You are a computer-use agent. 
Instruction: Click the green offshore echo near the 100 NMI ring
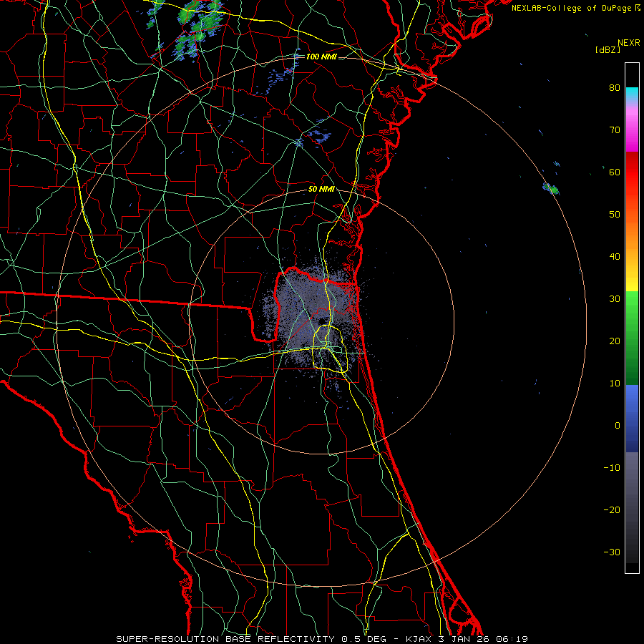coord(551,188)
